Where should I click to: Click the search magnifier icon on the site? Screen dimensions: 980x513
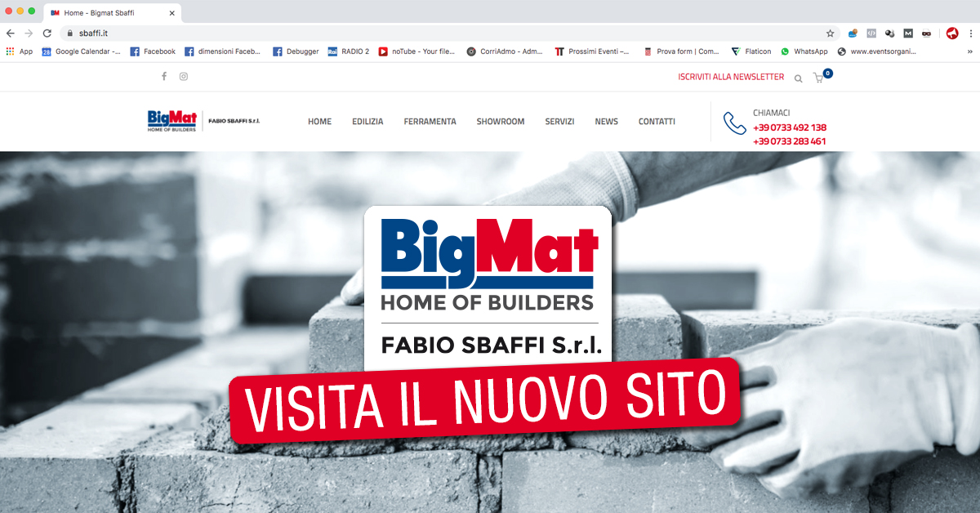tap(798, 78)
